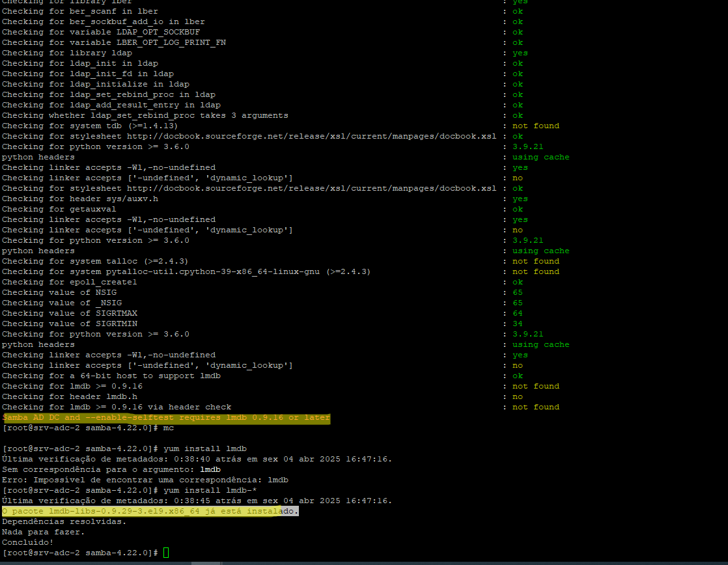This screenshot has width=728, height=565.
Task: Click the highlighted 'Samba AD DC and --enable-selftest' error
Action: pyautogui.click(x=166, y=417)
